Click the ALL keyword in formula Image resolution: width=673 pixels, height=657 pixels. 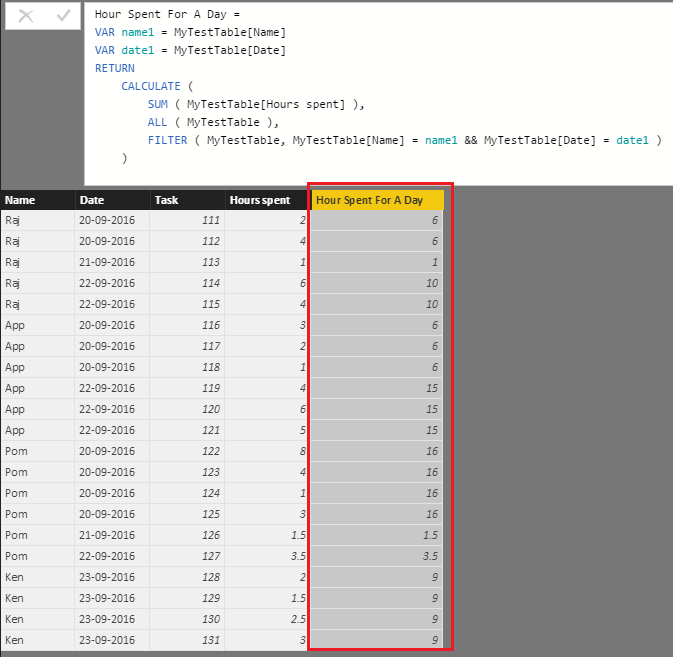[x=157, y=122]
